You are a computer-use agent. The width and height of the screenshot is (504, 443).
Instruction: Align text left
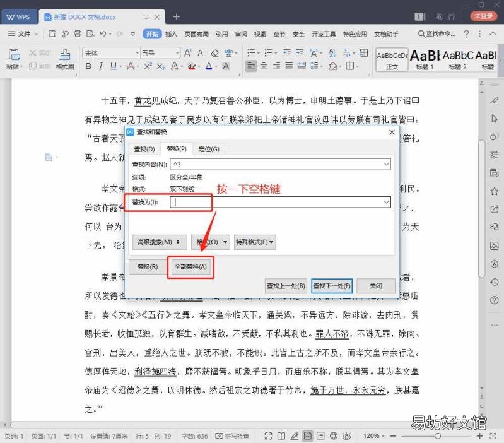251,66
